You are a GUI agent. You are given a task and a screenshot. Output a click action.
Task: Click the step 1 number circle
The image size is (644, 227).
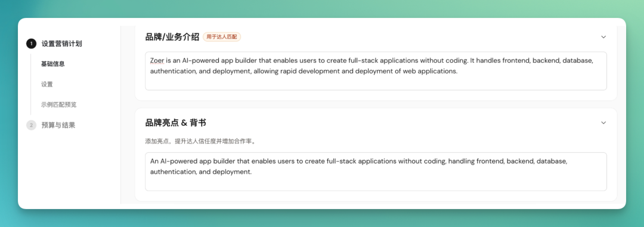[31, 44]
